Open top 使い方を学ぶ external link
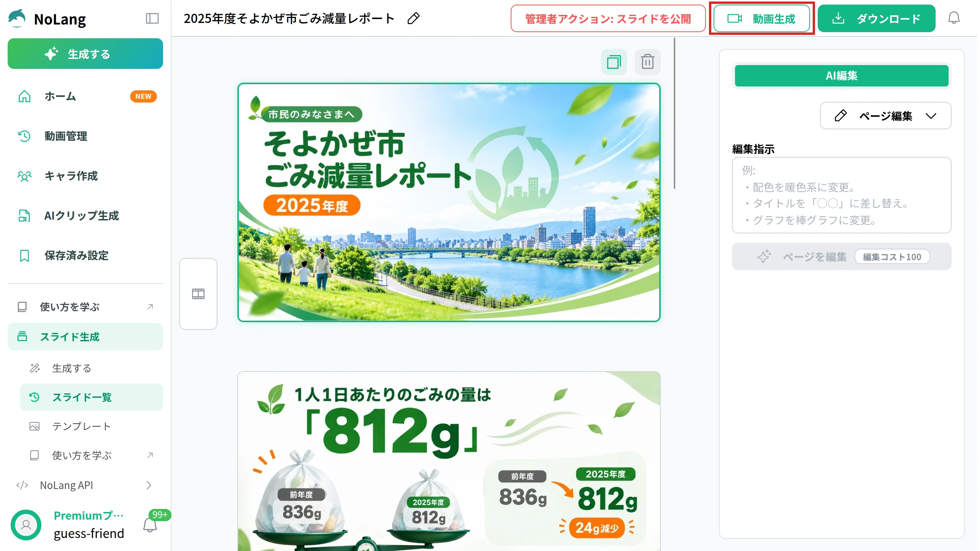Viewport: 980px width, 551px height. 85,307
